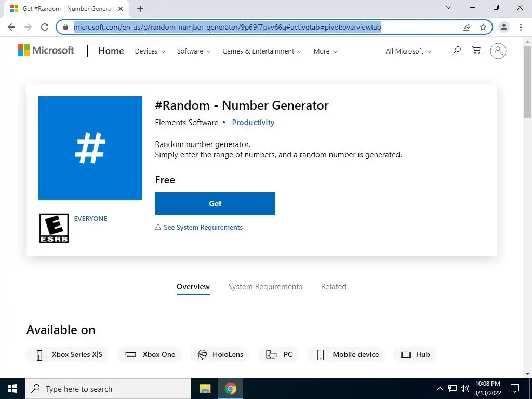Click the ESRB Everyone rating badge
Viewport: 532px width, 399px height.
click(54, 228)
